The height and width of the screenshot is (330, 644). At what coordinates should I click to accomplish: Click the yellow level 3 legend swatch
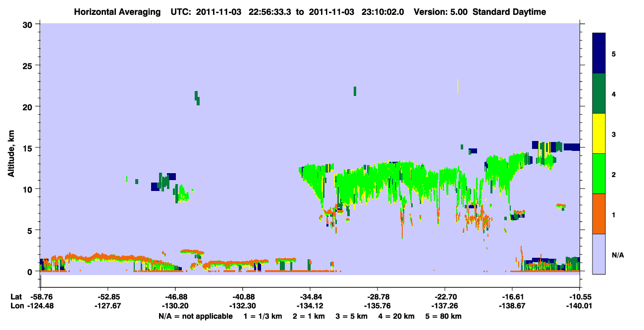[599, 134]
